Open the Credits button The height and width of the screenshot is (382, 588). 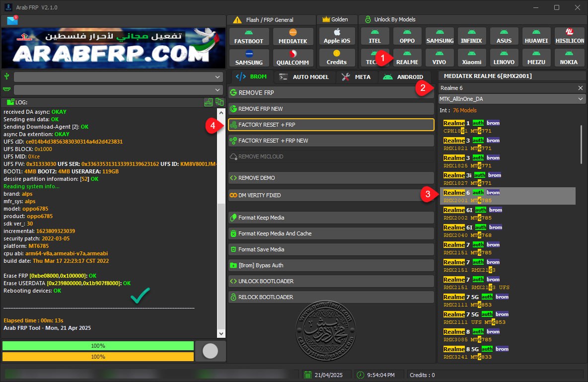(x=337, y=58)
